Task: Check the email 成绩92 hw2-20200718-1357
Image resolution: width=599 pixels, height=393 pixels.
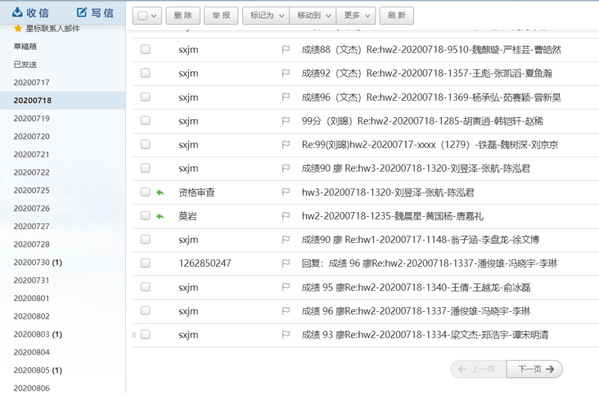Action: click(x=145, y=73)
